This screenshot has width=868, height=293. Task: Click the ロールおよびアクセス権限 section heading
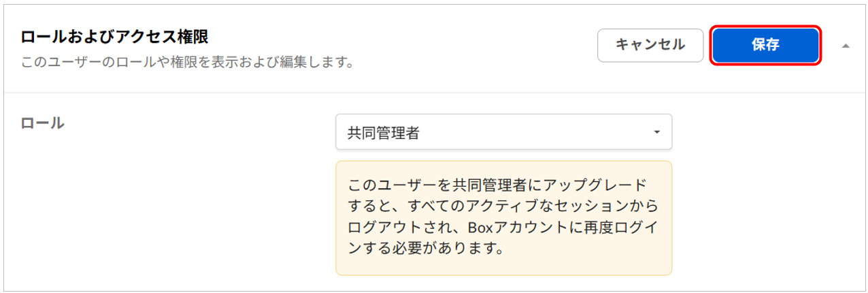click(x=114, y=37)
